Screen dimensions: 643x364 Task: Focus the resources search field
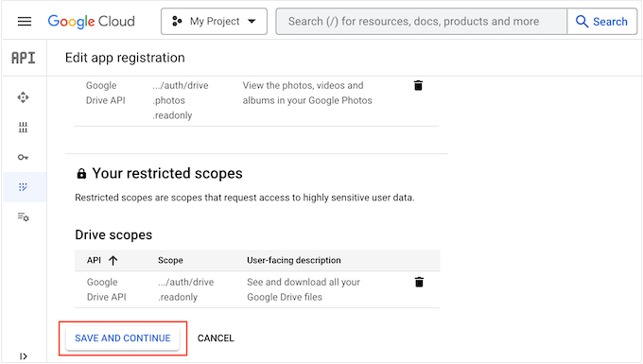click(422, 22)
